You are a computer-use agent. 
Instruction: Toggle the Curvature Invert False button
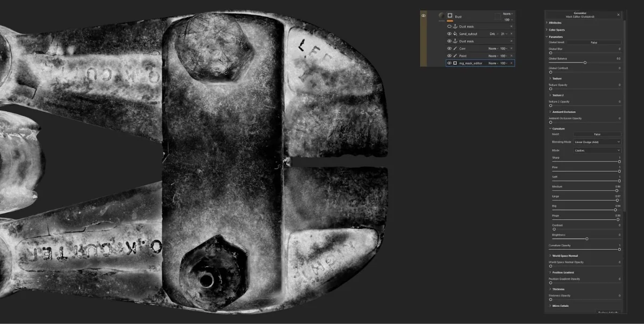point(597,134)
